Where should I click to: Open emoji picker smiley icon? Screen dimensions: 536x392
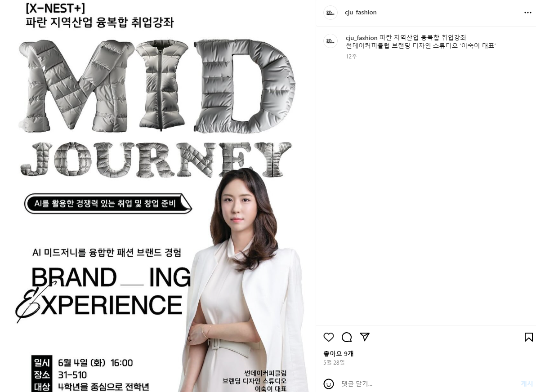[329, 384]
